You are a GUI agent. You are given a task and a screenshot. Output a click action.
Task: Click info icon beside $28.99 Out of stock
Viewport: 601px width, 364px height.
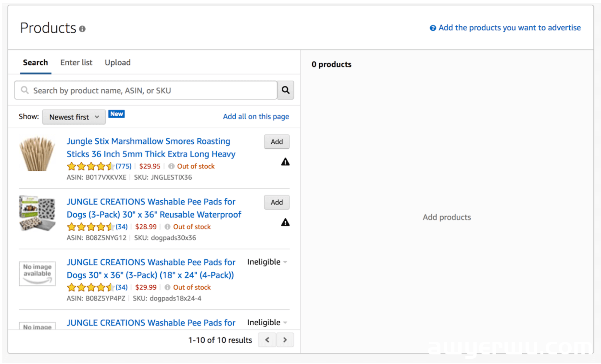coord(168,227)
